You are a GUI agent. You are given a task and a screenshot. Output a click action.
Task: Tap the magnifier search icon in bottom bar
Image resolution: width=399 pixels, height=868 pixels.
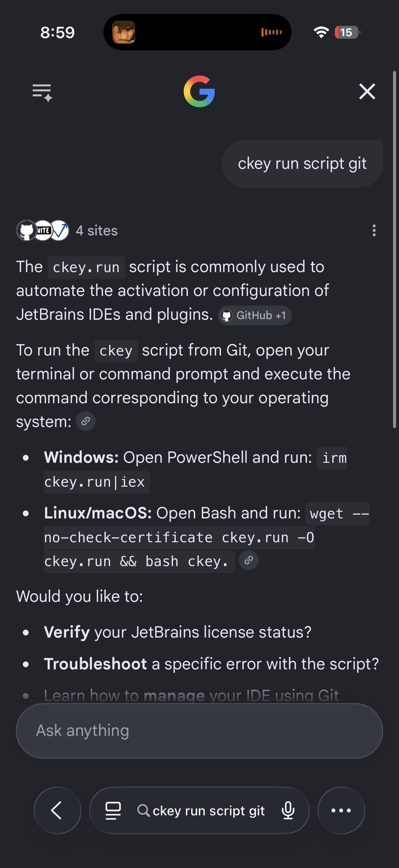pos(144,810)
